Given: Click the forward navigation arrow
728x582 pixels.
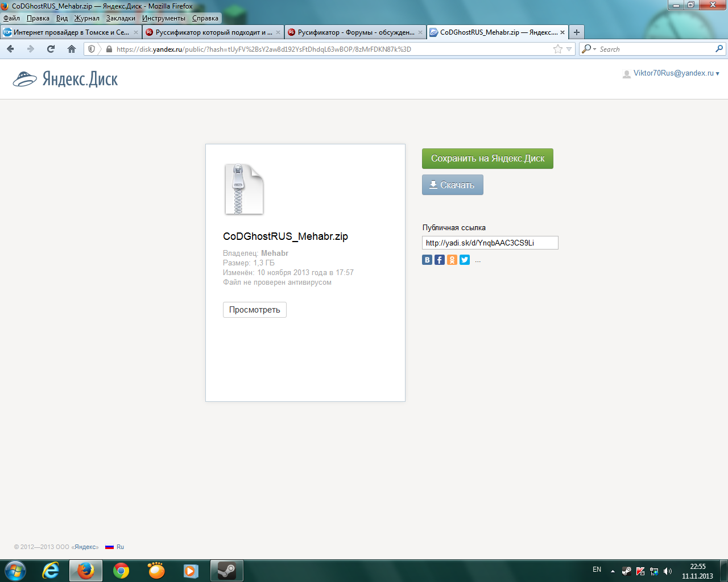Looking at the screenshot, I should [x=31, y=49].
